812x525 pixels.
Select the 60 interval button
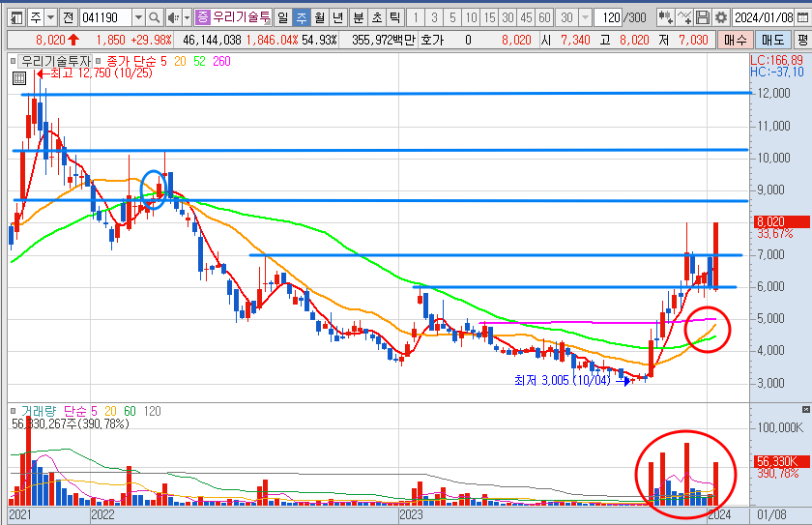click(x=544, y=18)
